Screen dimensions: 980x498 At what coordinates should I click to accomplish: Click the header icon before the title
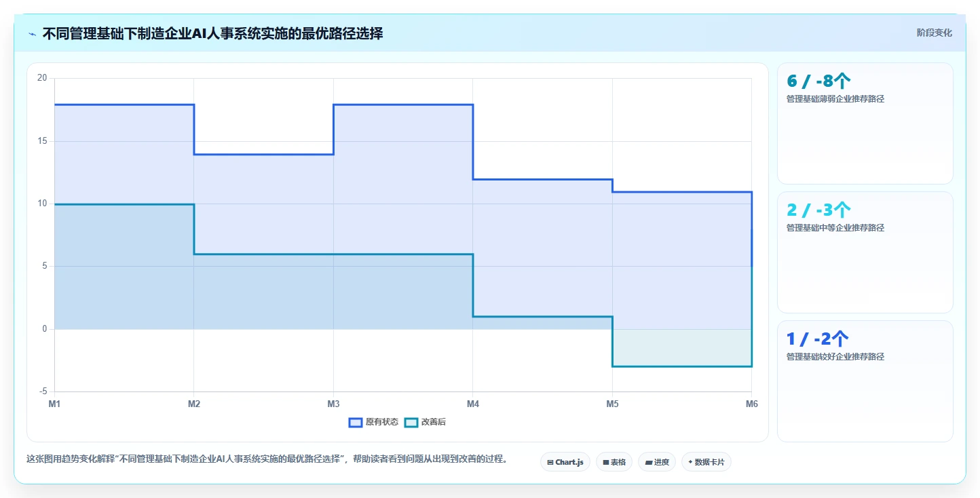[x=32, y=33]
